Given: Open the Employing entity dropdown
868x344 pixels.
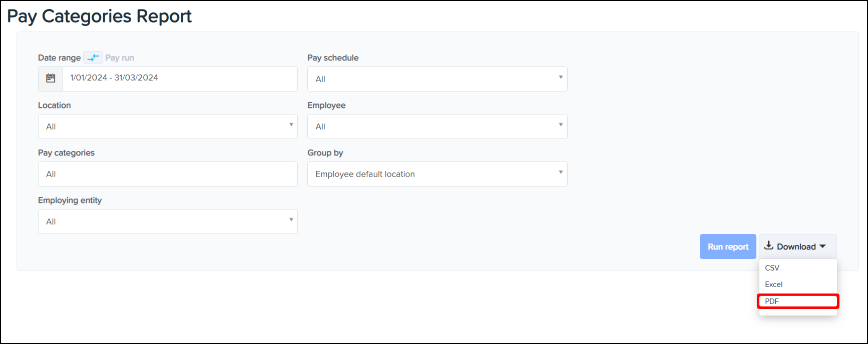Looking at the screenshot, I should point(168,221).
